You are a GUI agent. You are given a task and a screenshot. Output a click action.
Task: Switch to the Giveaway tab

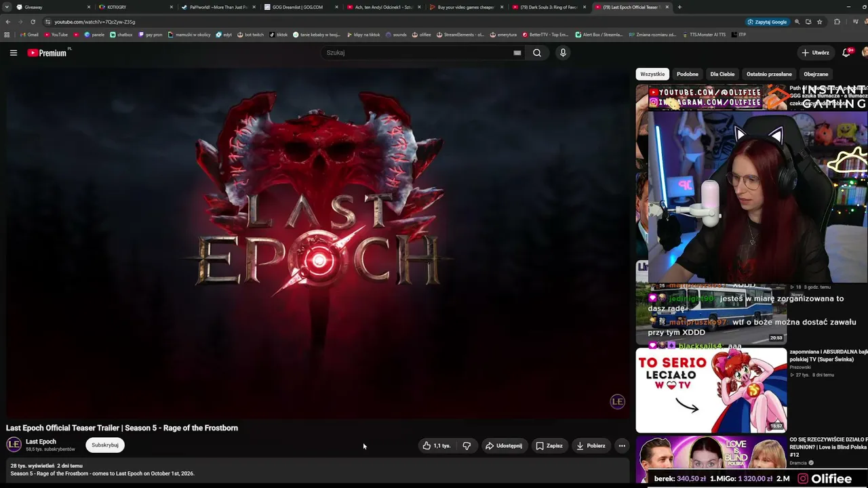(x=52, y=7)
